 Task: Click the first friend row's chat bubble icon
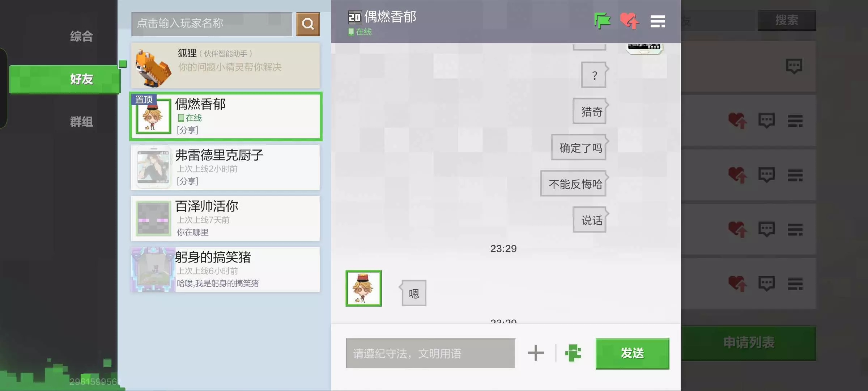tap(766, 121)
